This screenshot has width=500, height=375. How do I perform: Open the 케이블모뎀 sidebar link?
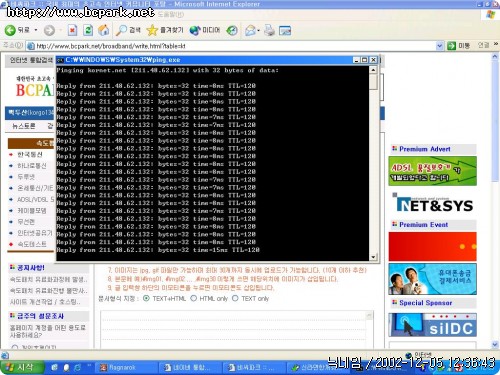coord(32,211)
